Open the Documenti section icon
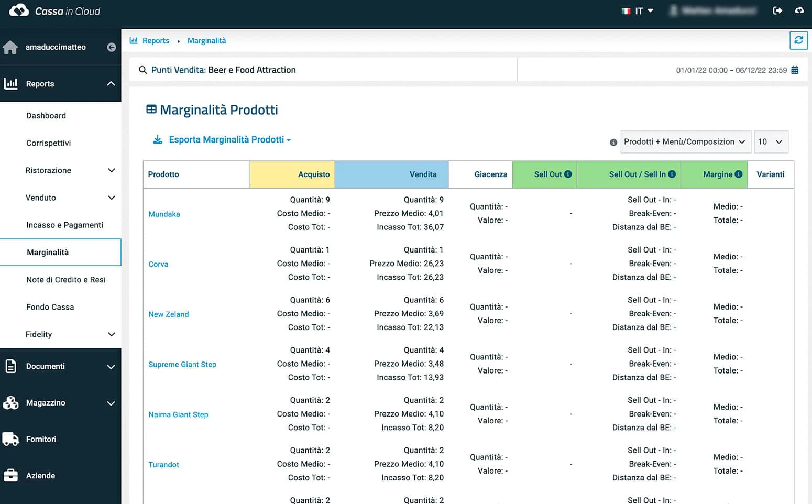 (x=10, y=366)
